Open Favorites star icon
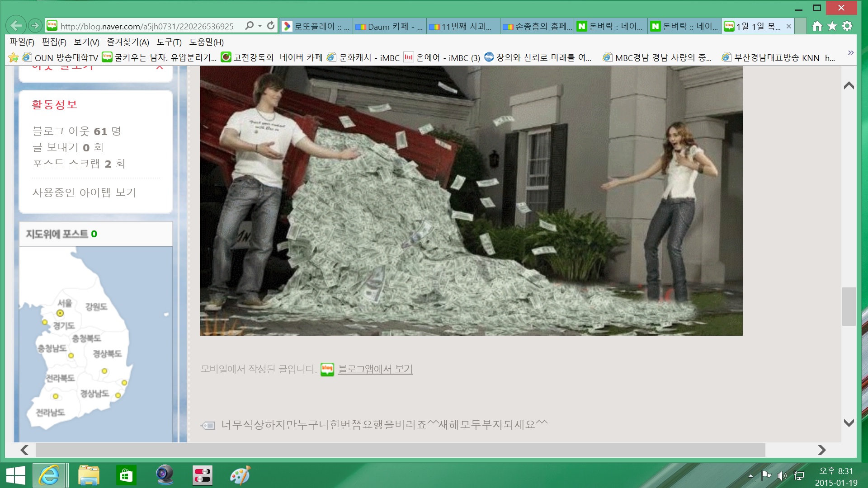The image size is (868, 488). pyautogui.click(x=832, y=26)
